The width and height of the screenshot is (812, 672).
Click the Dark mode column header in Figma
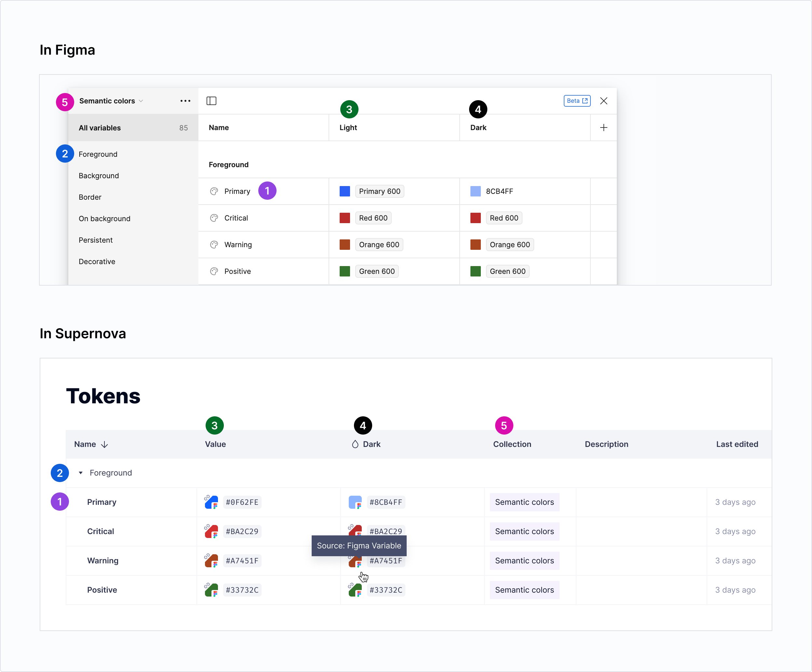coord(478,128)
